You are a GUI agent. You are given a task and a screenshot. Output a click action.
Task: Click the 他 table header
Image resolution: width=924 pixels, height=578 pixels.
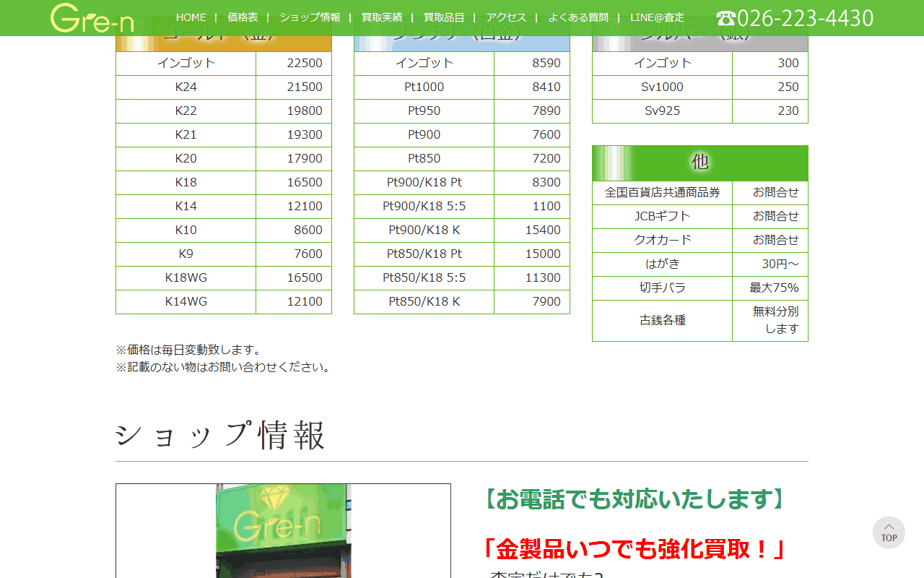[x=700, y=163]
